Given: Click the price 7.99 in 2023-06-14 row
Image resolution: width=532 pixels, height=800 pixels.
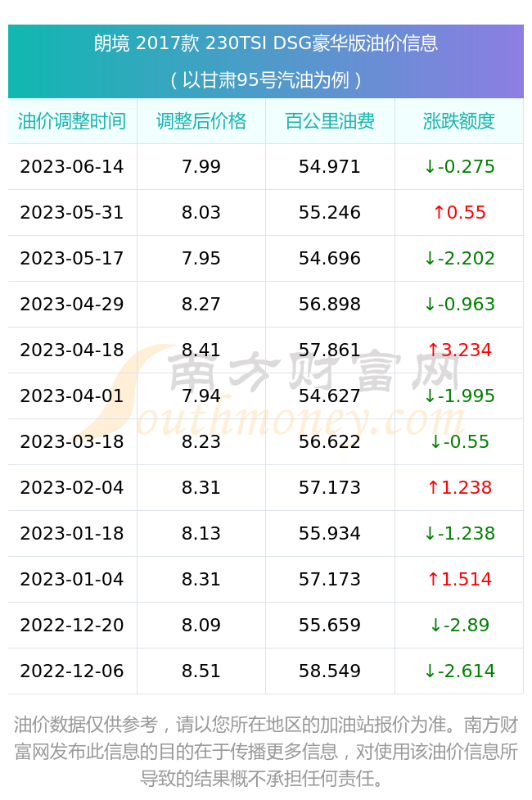Looking at the screenshot, I should pyautogui.click(x=201, y=167).
